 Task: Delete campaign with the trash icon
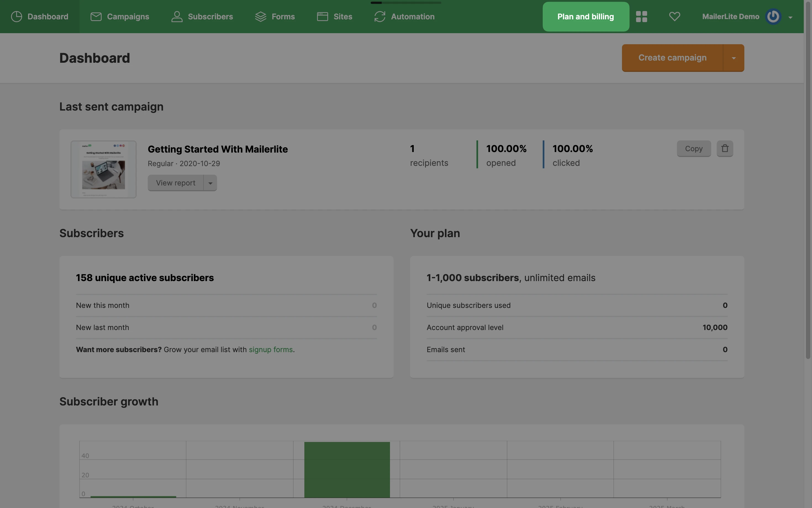(725, 148)
